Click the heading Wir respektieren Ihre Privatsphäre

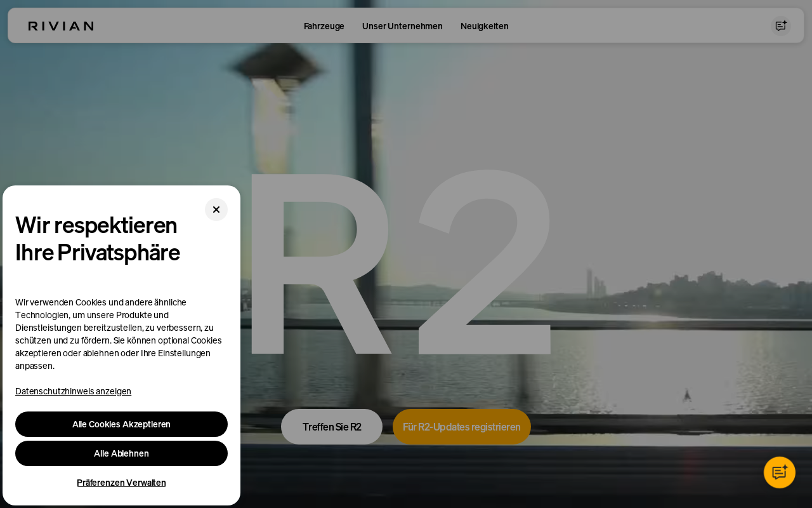[x=98, y=239]
